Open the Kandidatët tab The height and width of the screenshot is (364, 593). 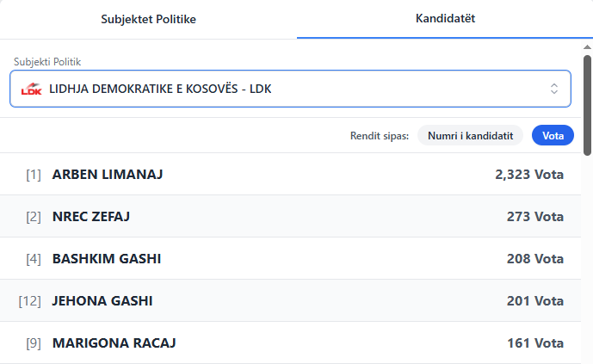click(445, 18)
